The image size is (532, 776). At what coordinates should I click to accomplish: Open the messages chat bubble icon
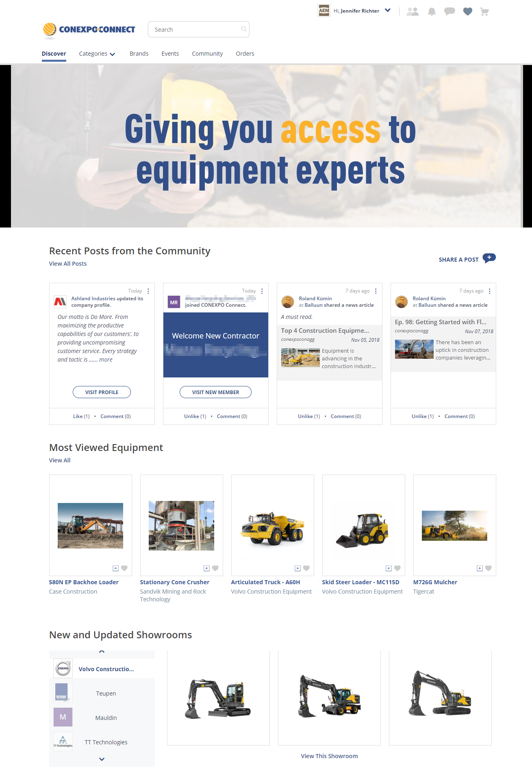pyautogui.click(x=449, y=12)
